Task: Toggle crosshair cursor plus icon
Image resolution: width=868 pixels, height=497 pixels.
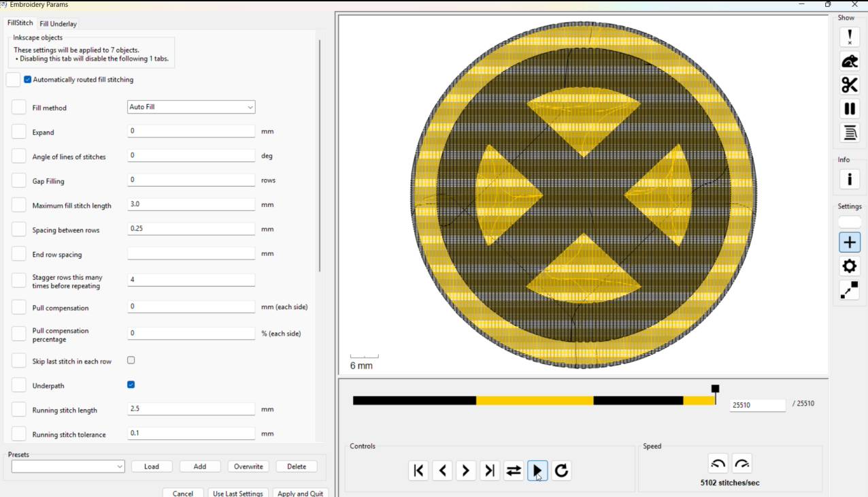Action: [849, 242]
